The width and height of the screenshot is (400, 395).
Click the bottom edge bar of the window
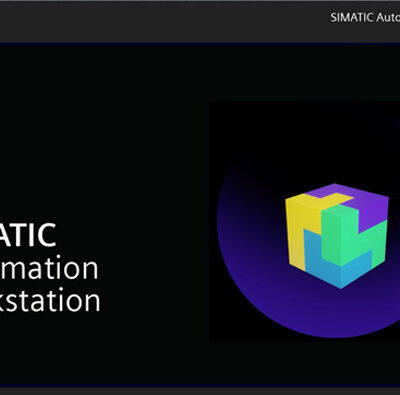(200, 391)
